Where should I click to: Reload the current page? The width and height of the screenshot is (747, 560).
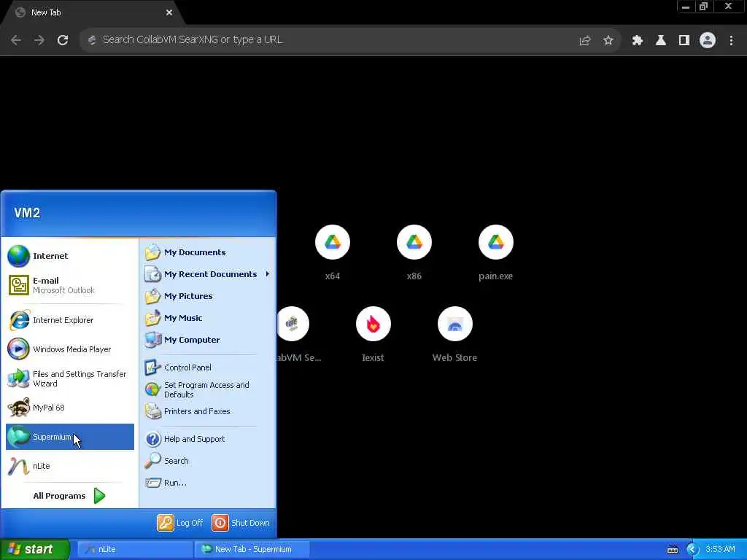click(63, 40)
